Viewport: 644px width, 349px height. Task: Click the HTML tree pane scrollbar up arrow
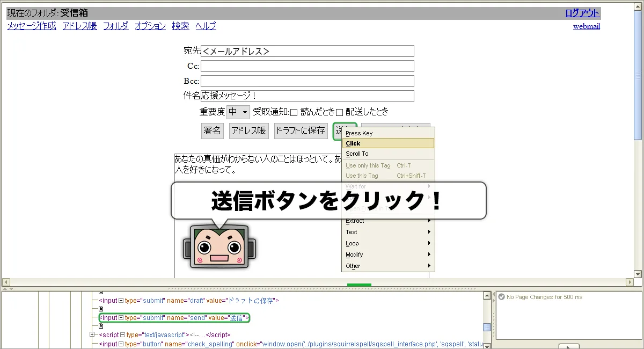click(x=487, y=296)
